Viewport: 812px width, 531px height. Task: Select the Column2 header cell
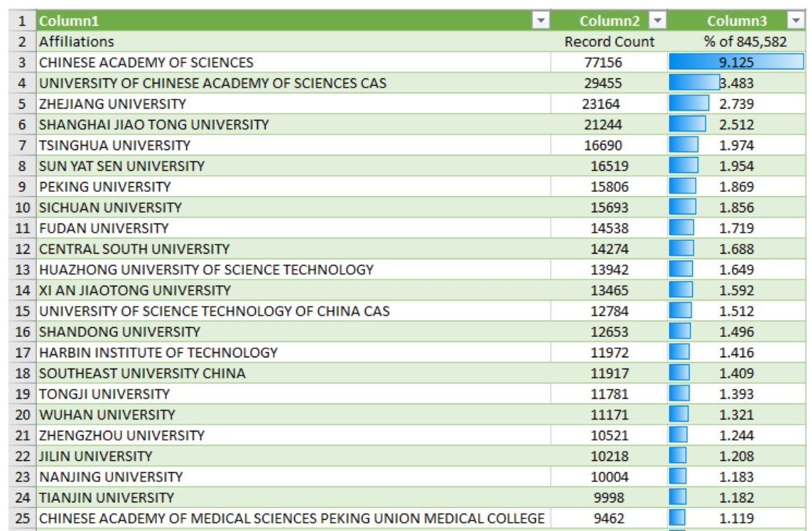coord(609,21)
